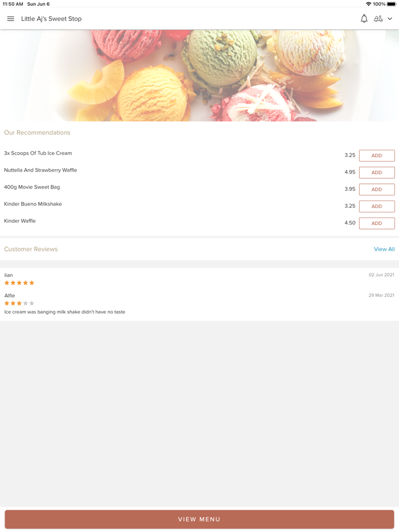Add Kinder Waffle to order
Screen dimensions: 399x532
pyautogui.click(x=377, y=223)
